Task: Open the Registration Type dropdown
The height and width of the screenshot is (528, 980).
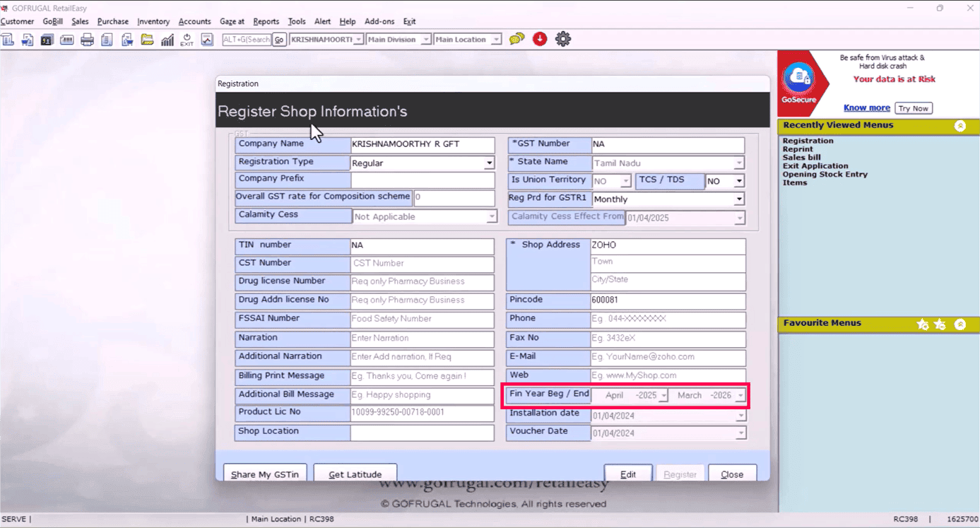Action: [489, 164]
